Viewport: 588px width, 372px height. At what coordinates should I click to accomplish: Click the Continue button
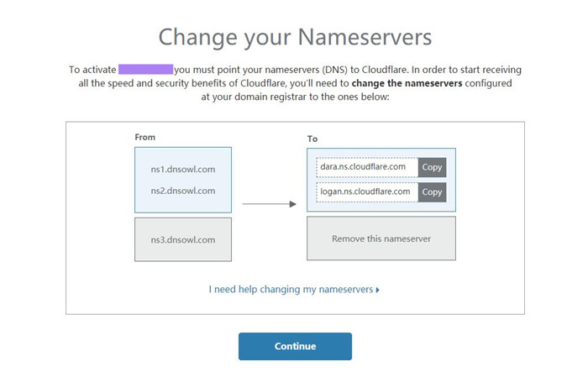(295, 346)
